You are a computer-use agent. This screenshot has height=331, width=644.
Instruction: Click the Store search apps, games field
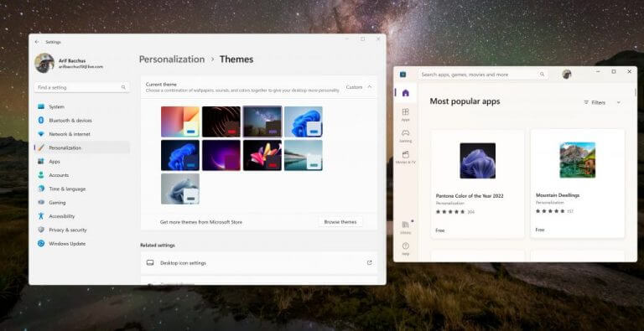pos(483,75)
